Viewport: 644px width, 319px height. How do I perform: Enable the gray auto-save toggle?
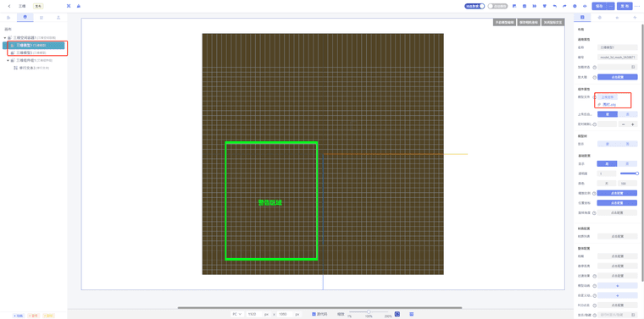497,6
